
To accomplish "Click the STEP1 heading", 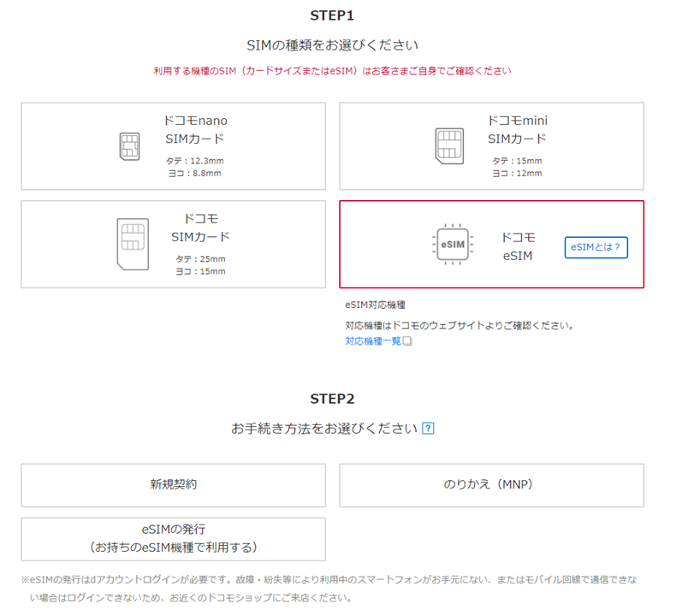I will point(332,15).
